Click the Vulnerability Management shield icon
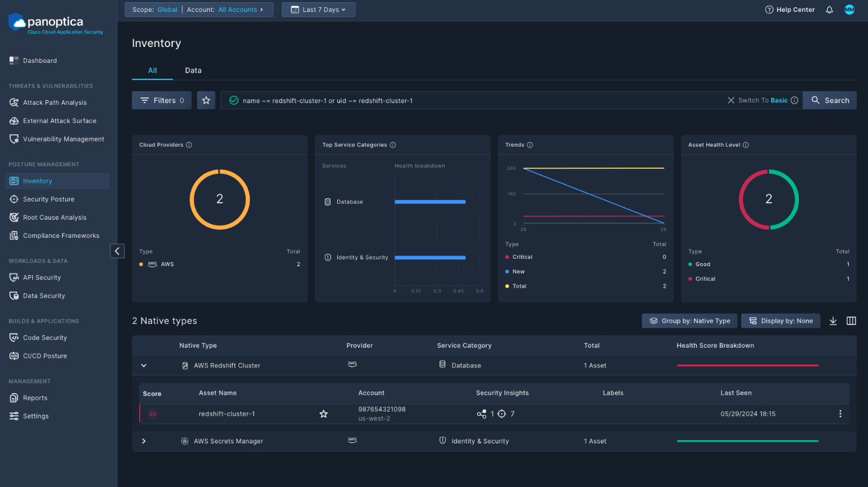Viewport: 868px width, 487px height. click(14, 139)
